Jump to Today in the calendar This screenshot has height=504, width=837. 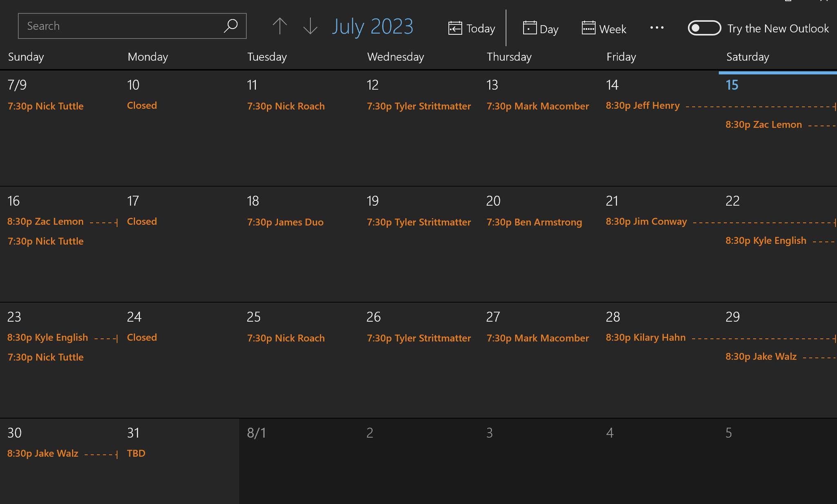point(472,28)
